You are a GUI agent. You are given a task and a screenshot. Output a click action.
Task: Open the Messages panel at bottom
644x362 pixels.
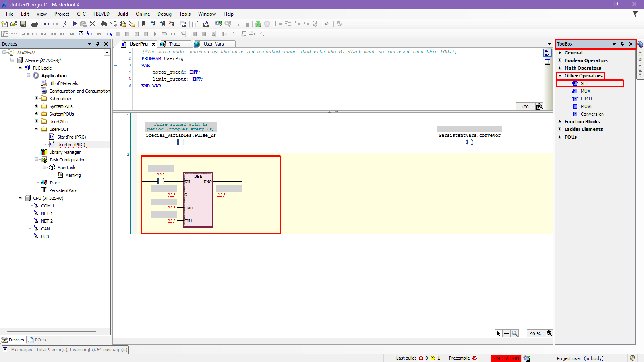[65, 350]
